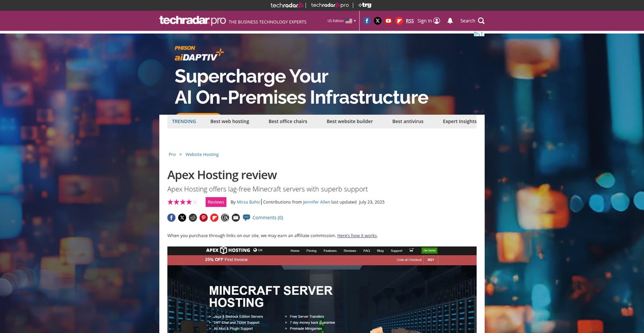The image size is (644, 333).
Task: Open the TRG logo in top bar
Action: 365,5
